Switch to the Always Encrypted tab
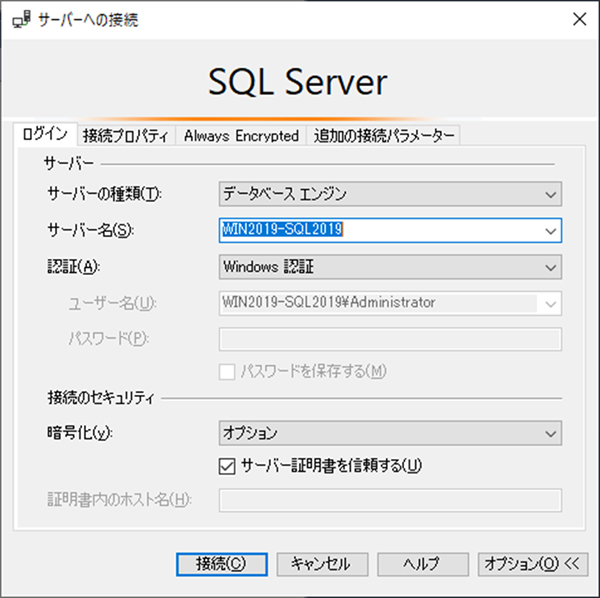600x598 pixels. [x=241, y=135]
